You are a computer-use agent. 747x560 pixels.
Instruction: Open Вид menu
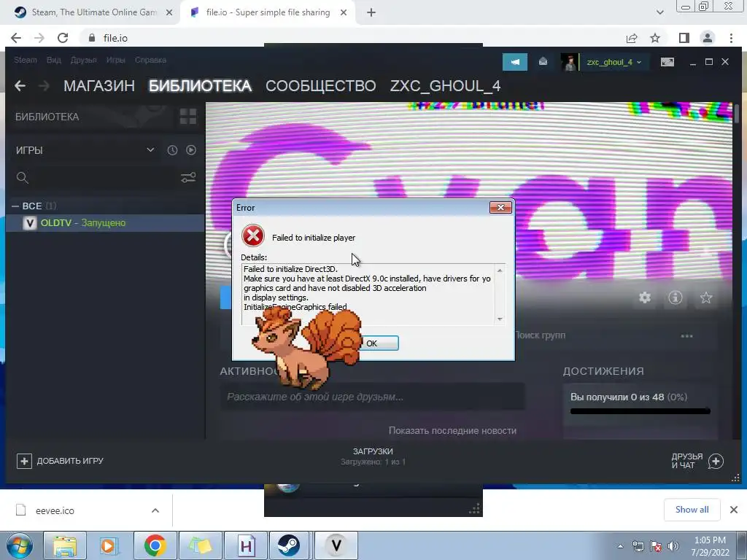click(x=54, y=60)
